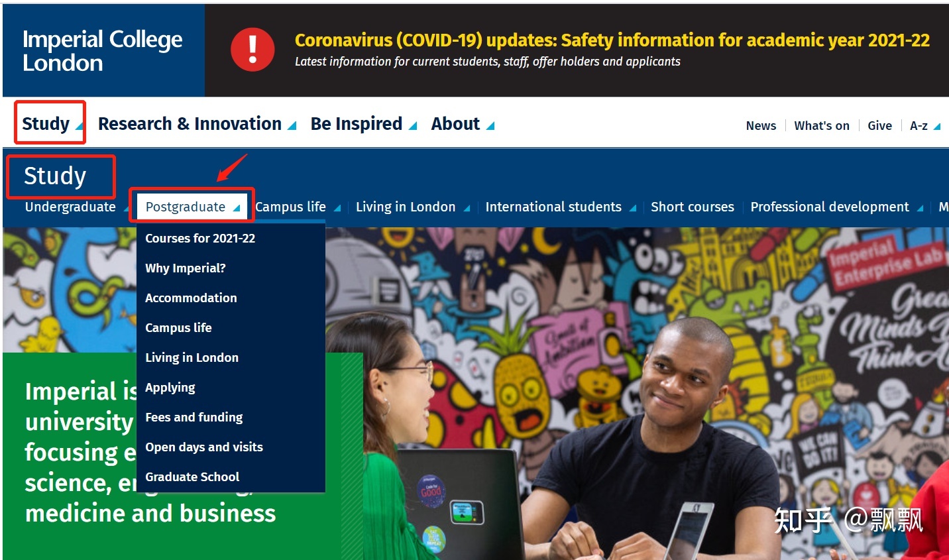Open the A-z index menu
This screenshot has height=560, width=949.
[x=919, y=126]
